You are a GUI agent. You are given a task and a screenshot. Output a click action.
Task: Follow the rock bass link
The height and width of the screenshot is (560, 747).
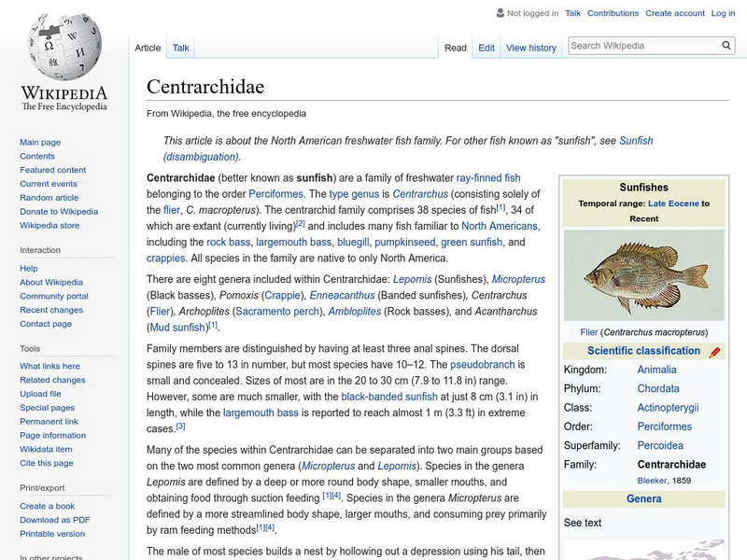[x=228, y=243]
